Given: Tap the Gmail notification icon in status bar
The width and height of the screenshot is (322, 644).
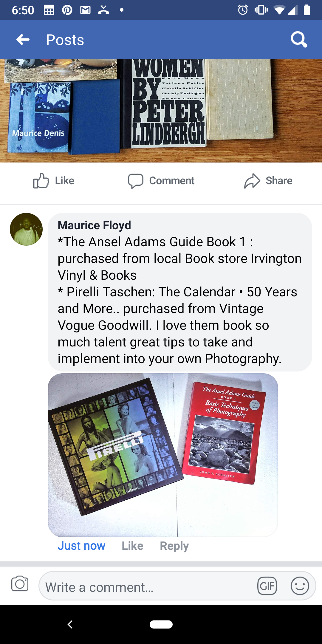Looking at the screenshot, I should 85,10.
